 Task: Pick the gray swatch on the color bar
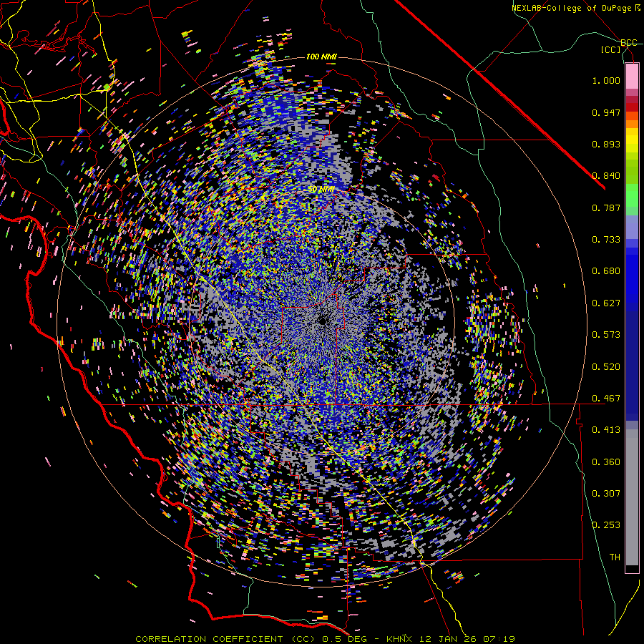coord(632,497)
